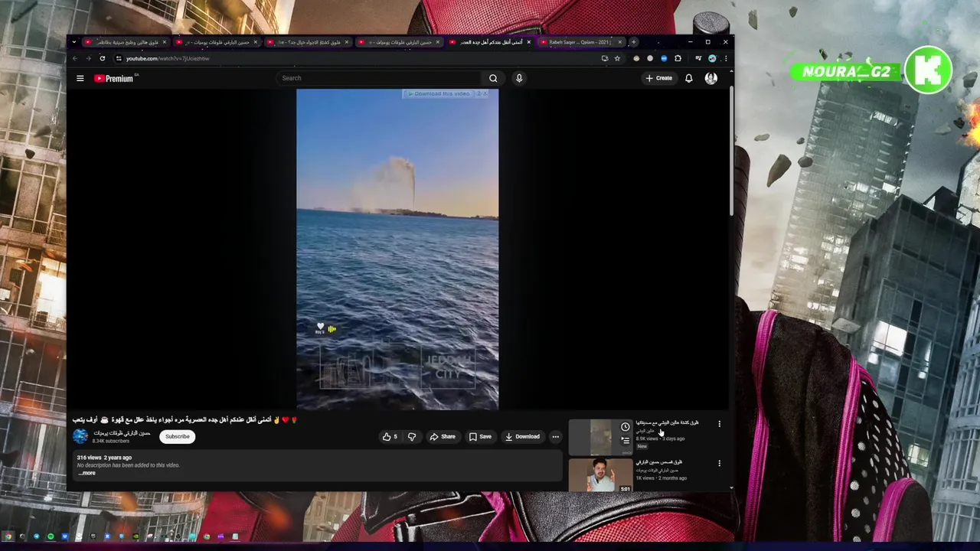Viewport: 980px width, 551px height.
Task: Go to YouTube Premium home logo
Action: 114,78
